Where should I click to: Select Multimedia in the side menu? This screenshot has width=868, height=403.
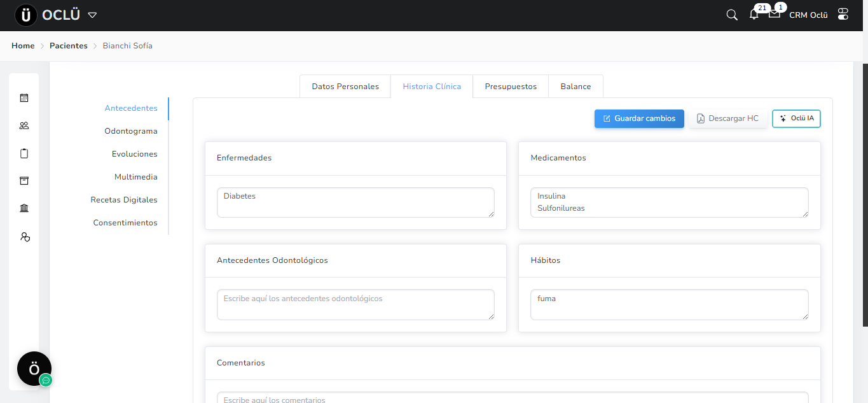click(x=136, y=177)
